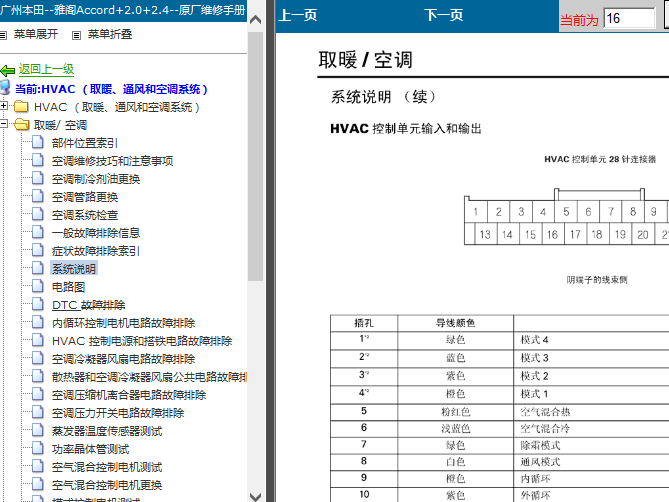
Task: Click the scroll-up arrow of the menu tree
Action: (255, 20)
